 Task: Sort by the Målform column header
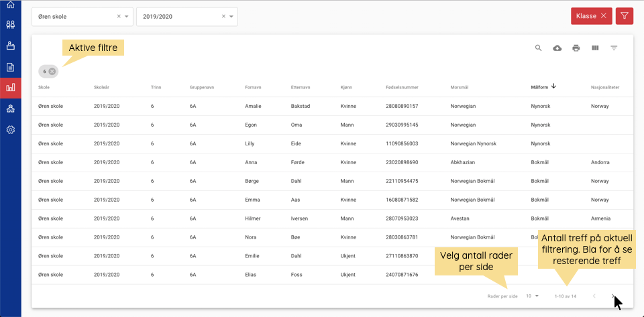pyautogui.click(x=539, y=87)
